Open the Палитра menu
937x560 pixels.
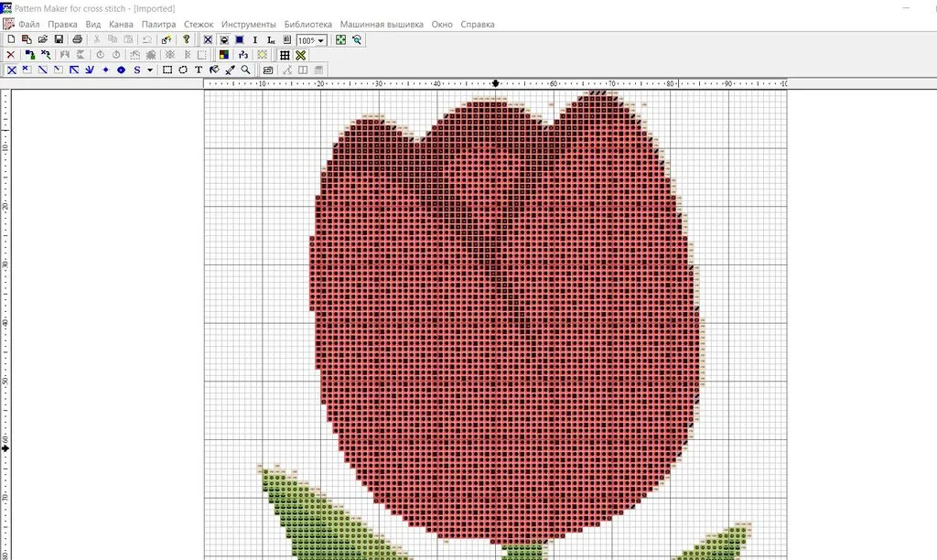tap(158, 24)
